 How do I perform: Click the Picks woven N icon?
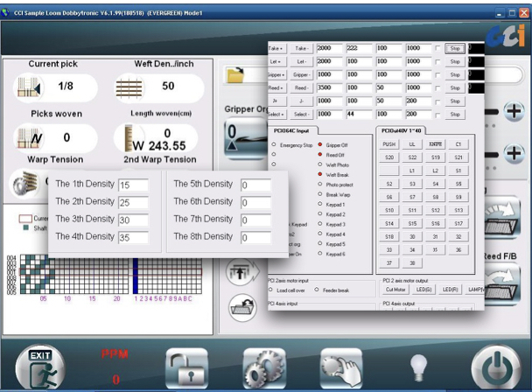30,138
